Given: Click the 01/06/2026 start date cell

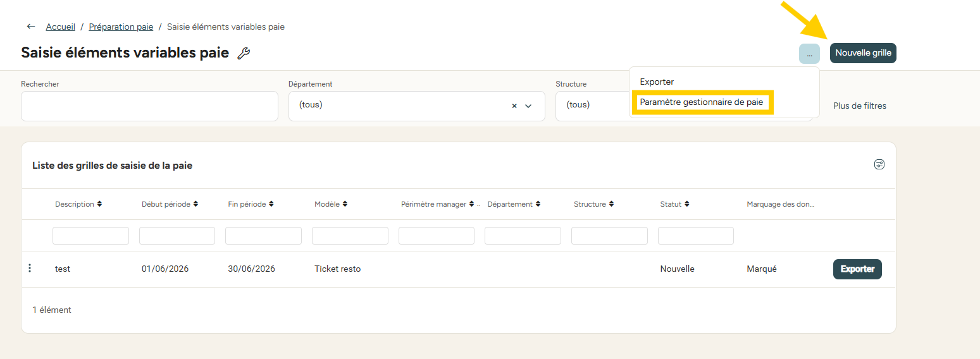Looking at the screenshot, I should click(x=165, y=269).
